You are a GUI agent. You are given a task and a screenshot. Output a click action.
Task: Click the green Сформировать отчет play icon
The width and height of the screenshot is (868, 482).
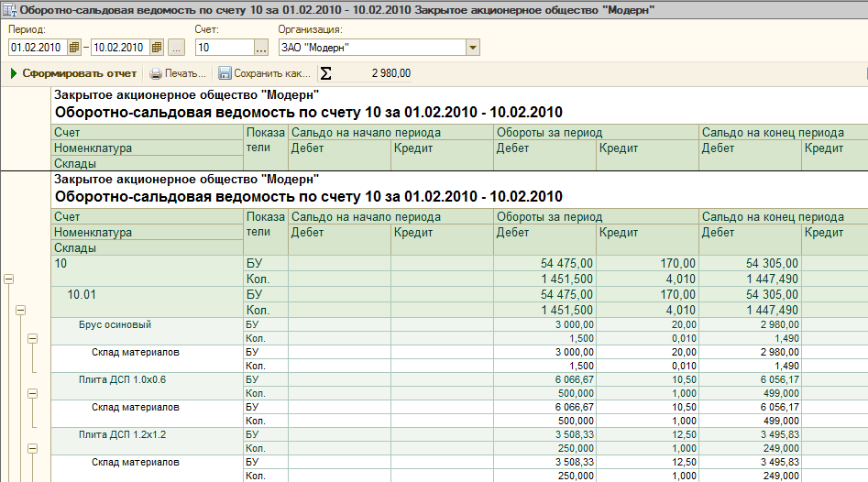tap(14, 73)
